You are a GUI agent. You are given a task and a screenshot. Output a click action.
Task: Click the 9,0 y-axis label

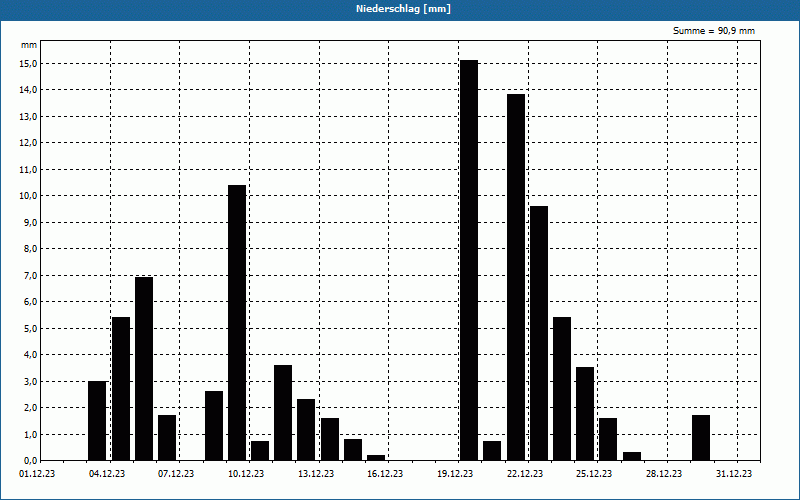pyautogui.click(x=29, y=222)
